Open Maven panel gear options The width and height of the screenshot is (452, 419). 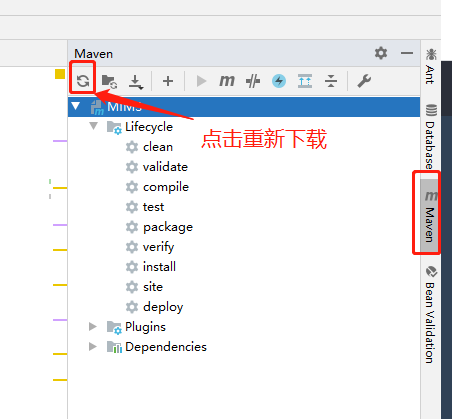tap(381, 53)
